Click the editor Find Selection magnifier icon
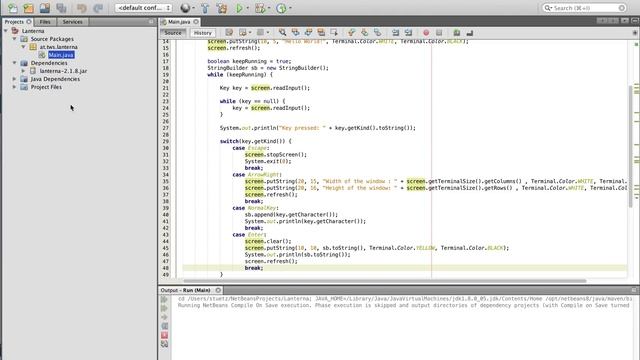The height and width of the screenshot is (360, 640). pyautogui.click(x=282, y=33)
